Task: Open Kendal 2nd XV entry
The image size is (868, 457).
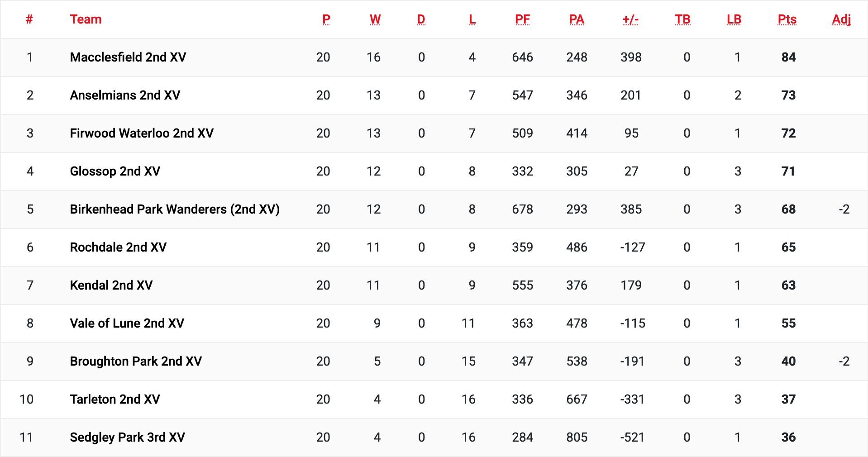Action: (x=111, y=285)
